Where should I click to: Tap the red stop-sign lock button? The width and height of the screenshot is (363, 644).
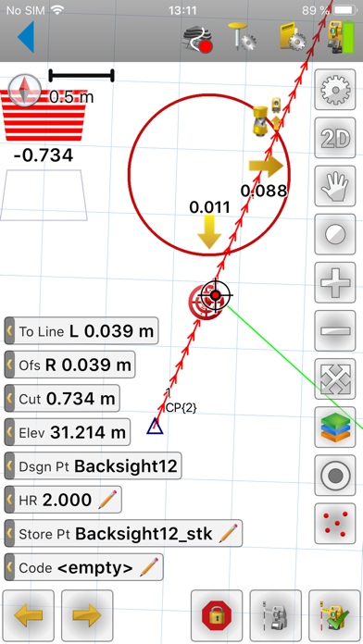217,615
